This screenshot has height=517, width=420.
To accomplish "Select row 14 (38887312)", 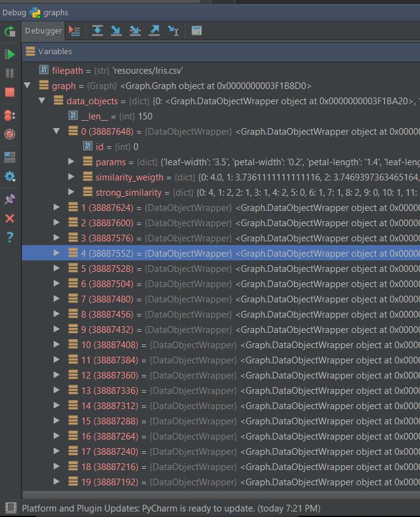I will click(x=221, y=405).
